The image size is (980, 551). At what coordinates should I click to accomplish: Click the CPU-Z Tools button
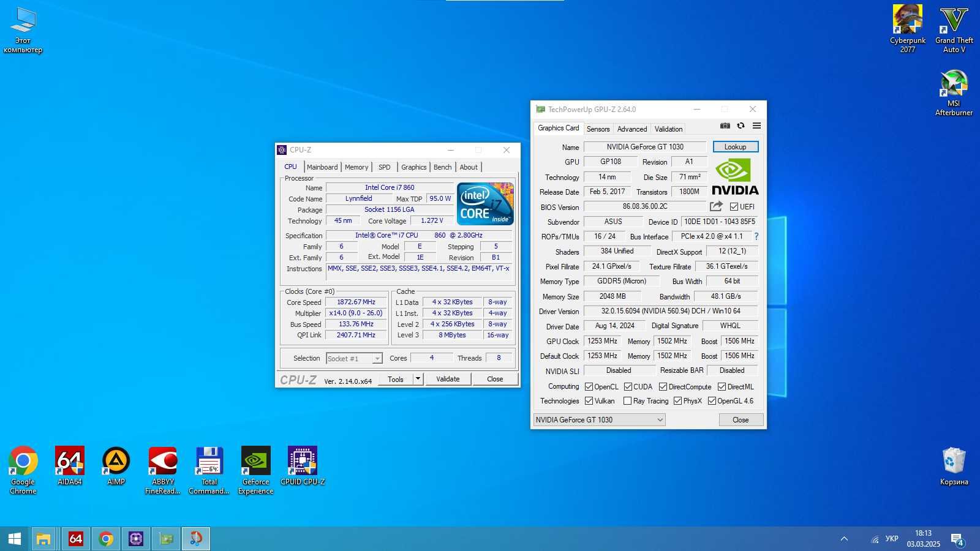396,379
